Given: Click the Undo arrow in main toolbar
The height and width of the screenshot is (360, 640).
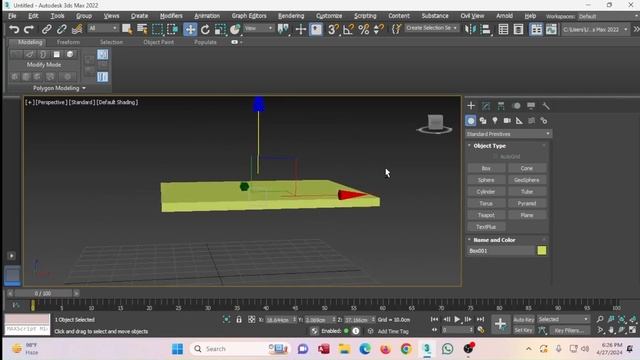Looking at the screenshot, I should pos(14,29).
